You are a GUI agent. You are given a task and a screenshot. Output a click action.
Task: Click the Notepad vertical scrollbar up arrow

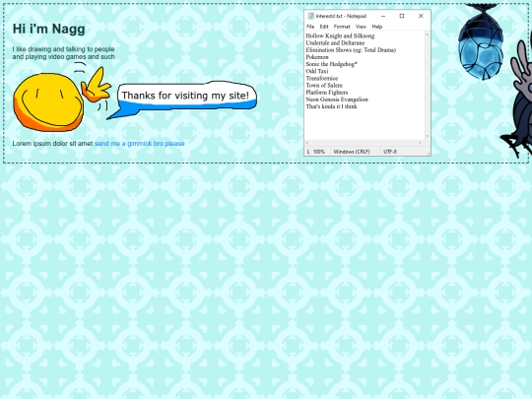pos(427,34)
